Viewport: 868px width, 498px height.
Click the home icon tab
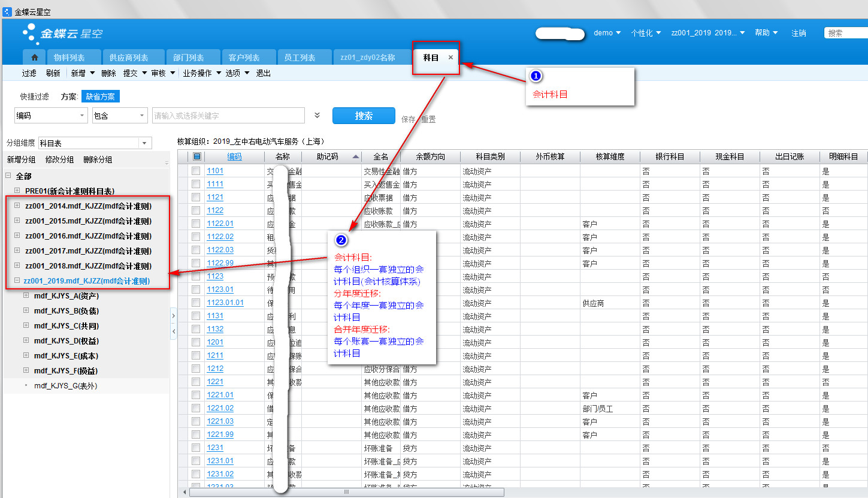coord(34,58)
